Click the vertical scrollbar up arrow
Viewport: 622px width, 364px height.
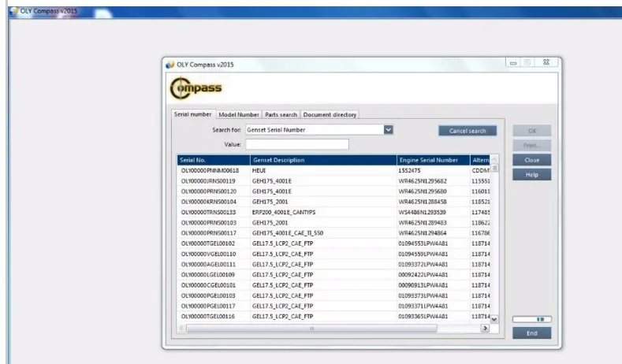click(x=494, y=159)
